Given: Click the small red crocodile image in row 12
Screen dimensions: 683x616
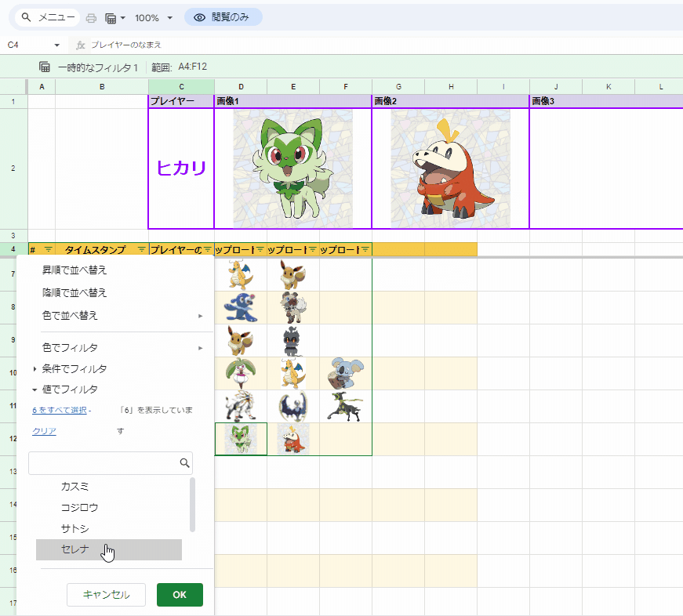Looking at the screenshot, I should 293,439.
